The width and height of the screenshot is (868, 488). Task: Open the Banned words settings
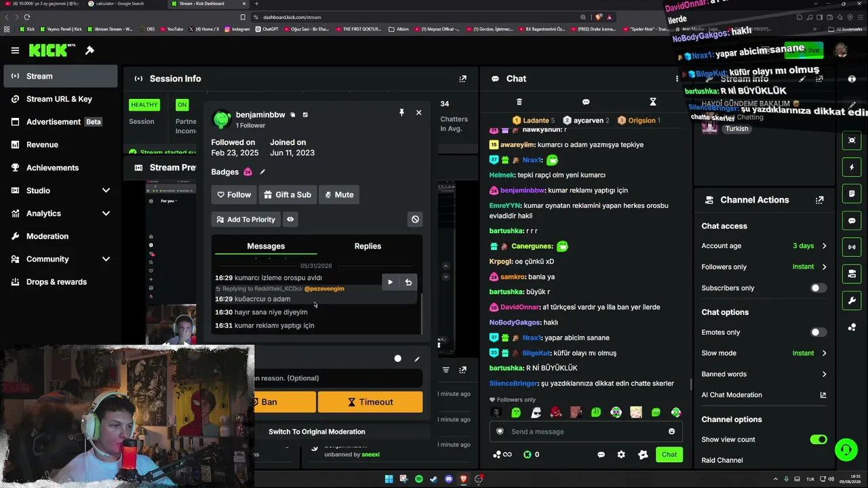tap(764, 374)
